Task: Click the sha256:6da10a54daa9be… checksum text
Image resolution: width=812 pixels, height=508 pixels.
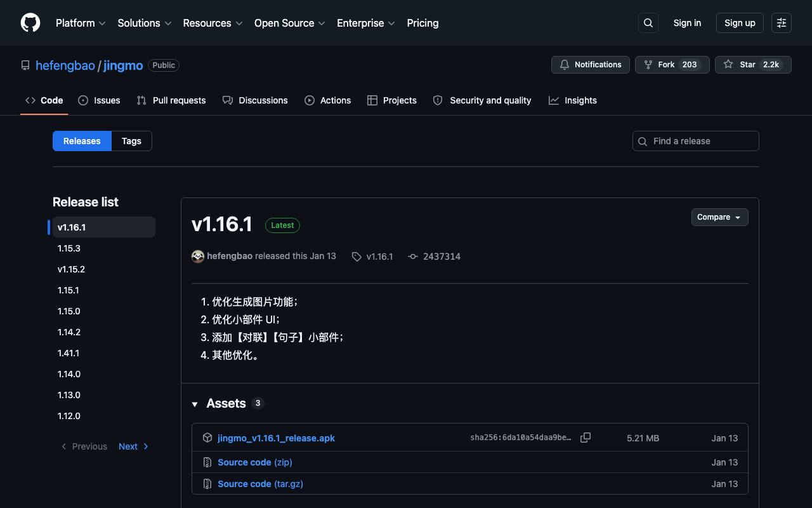Action: pos(521,438)
